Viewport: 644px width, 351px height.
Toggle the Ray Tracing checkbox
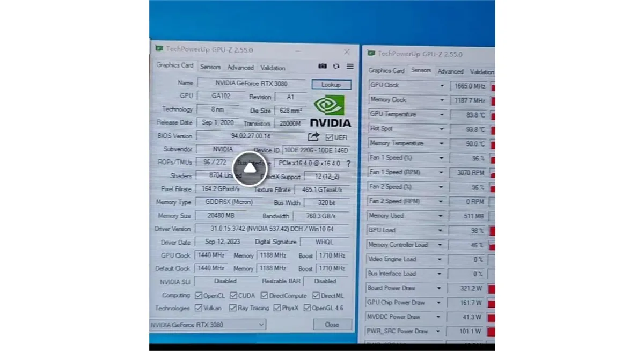point(233,308)
